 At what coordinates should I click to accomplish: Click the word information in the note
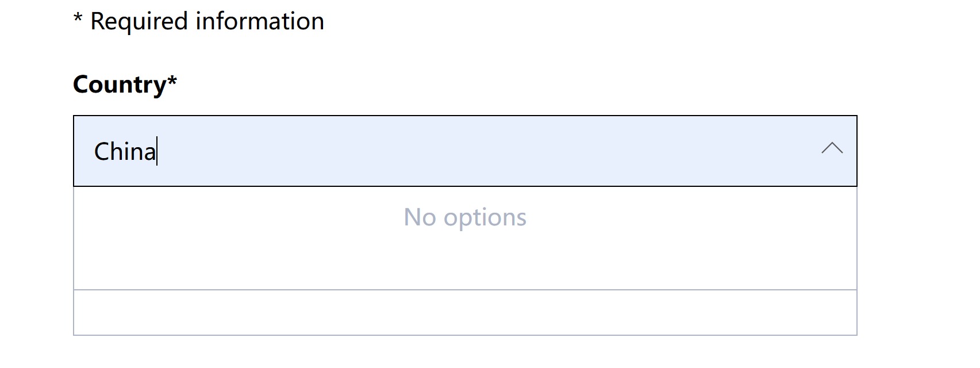pyautogui.click(x=259, y=21)
